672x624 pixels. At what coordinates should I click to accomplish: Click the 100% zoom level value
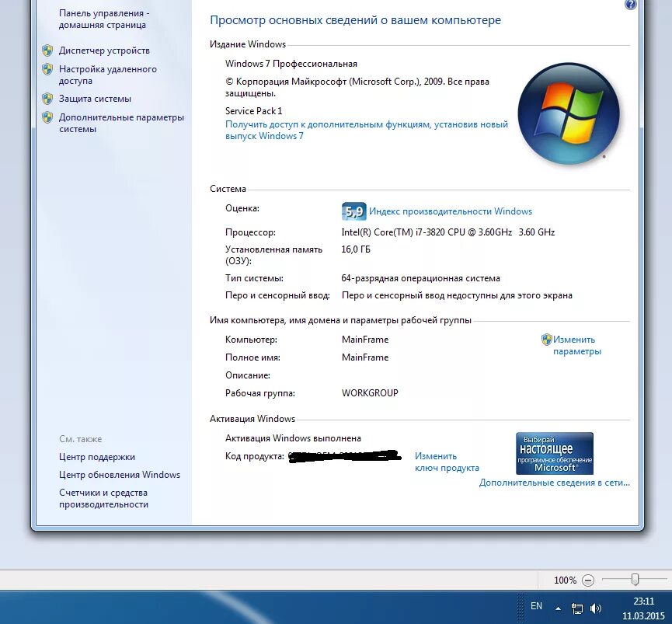point(565,580)
